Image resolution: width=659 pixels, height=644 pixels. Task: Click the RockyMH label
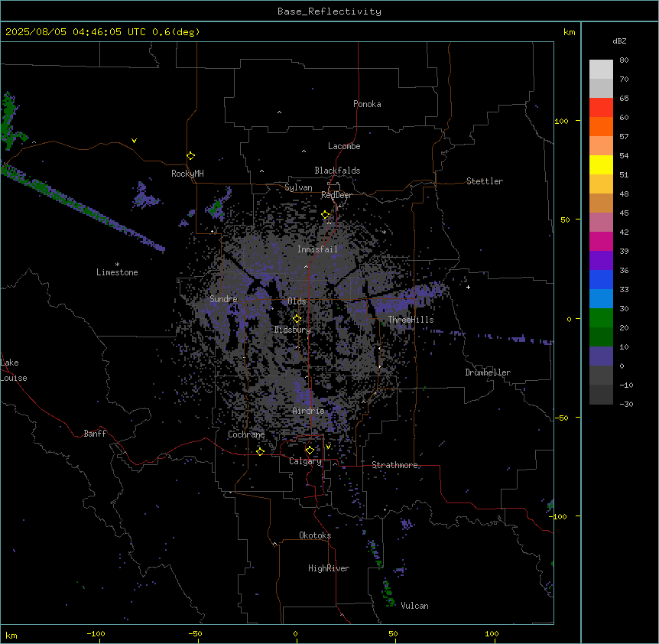point(187,174)
